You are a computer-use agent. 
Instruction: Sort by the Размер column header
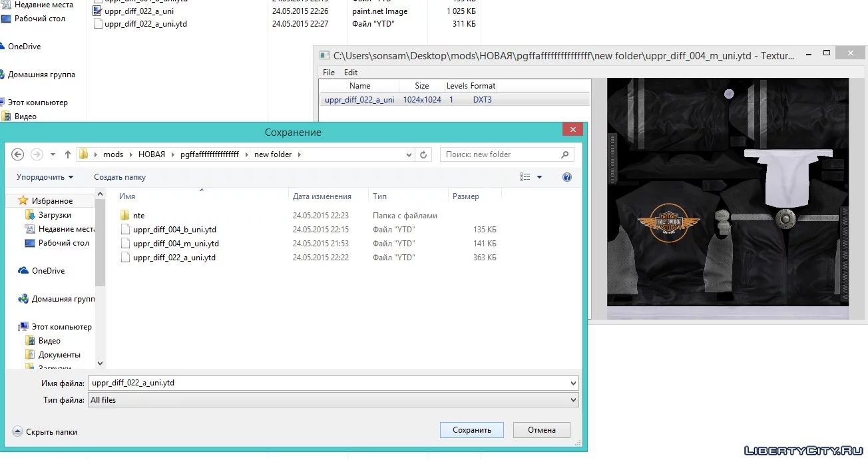pos(465,196)
